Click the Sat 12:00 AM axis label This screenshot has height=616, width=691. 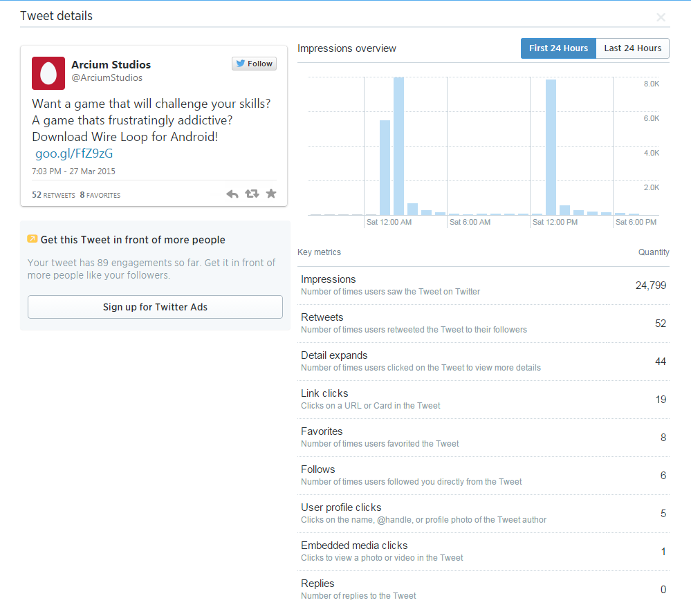389,222
